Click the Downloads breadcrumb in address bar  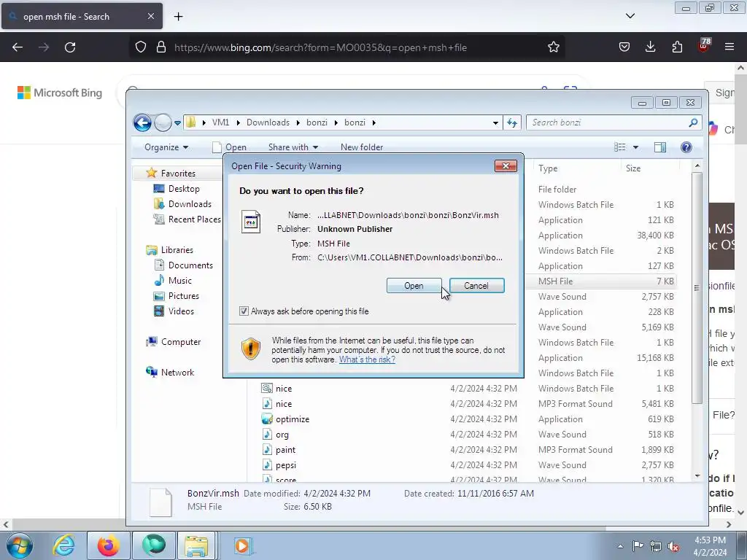tap(268, 122)
